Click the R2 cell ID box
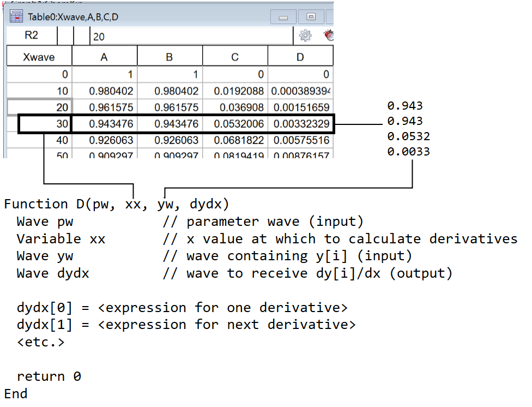 32,36
